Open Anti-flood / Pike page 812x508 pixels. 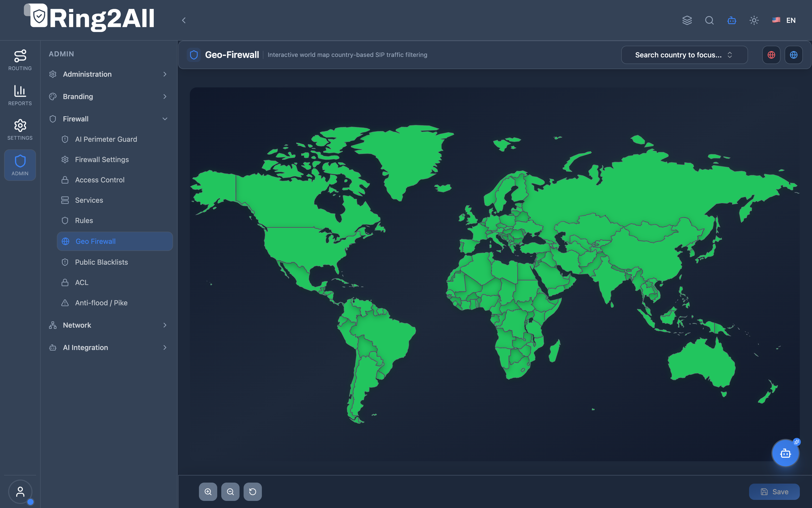tap(115, 303)
